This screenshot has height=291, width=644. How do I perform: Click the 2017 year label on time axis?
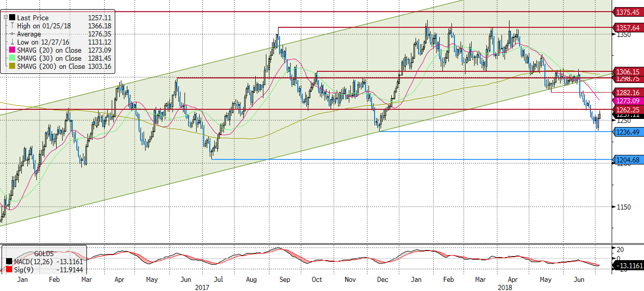(x=202, y=286)
